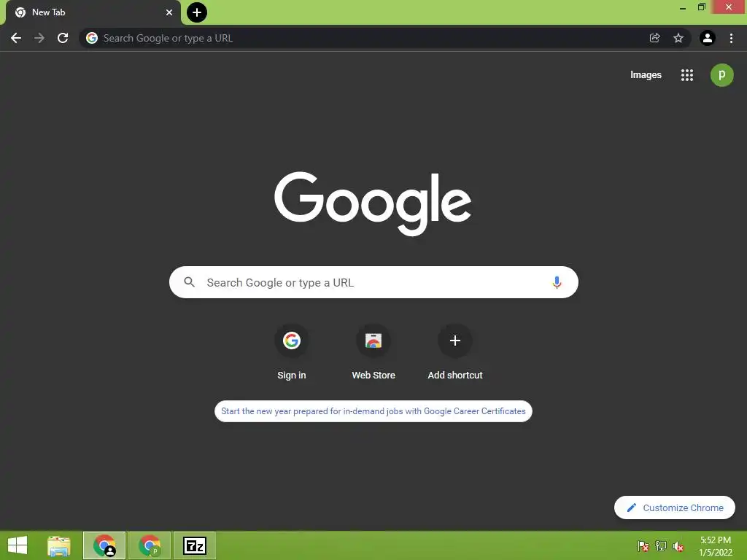Open the Google Career Certificates promo link
Viewport: 747px width, 560px height.
[x=373, y=411]
